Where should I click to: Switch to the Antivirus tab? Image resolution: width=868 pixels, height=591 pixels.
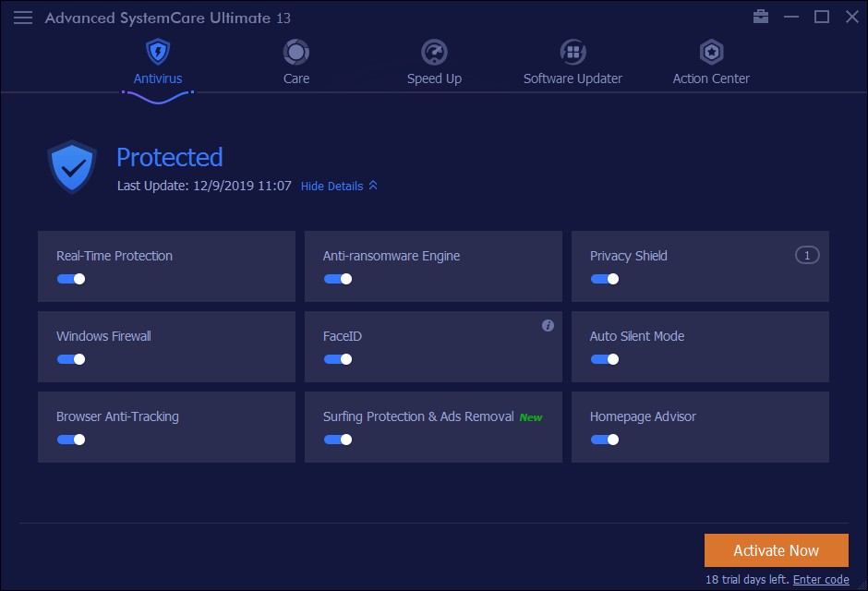coord(157,78)
